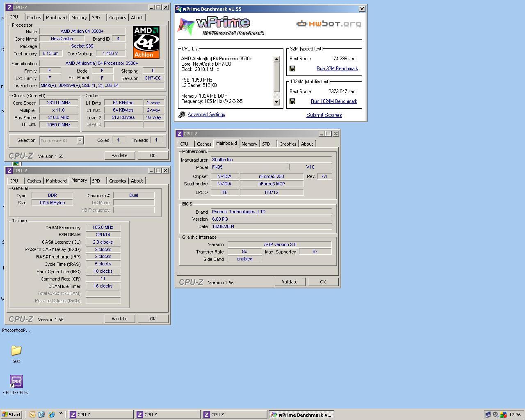Click the CAS# Latency 2.0 clocks value

[103, 242]
